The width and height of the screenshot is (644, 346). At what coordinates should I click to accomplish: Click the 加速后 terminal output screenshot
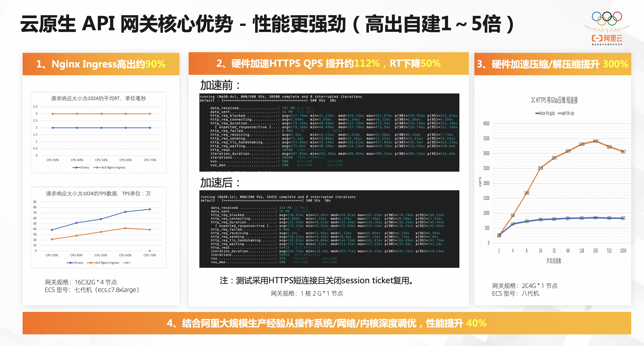tap(329, 229)
